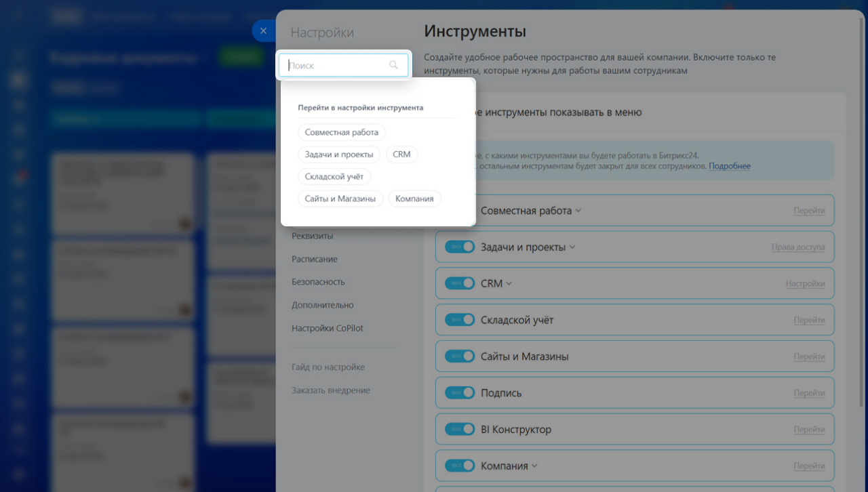The height and width of the screenshot is (492, 868).
Task: Select the CRM search chip
Action: click(402, 155)
